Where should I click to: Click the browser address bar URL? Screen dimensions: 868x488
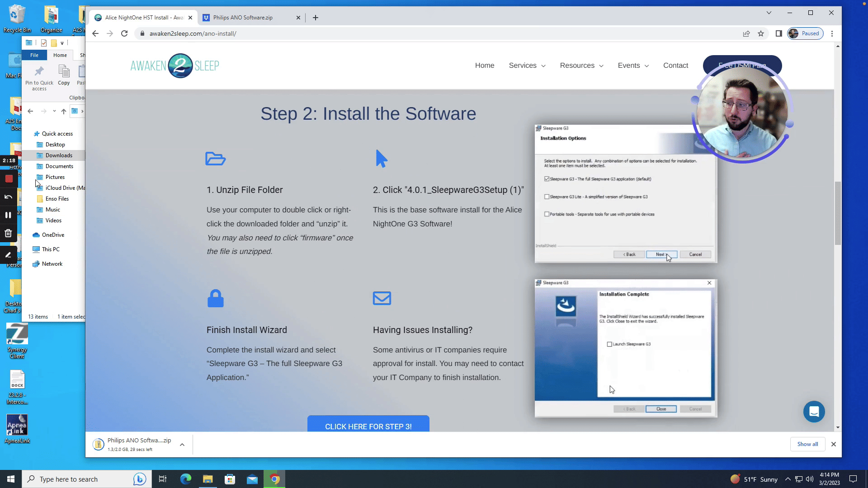click(193, 33)
